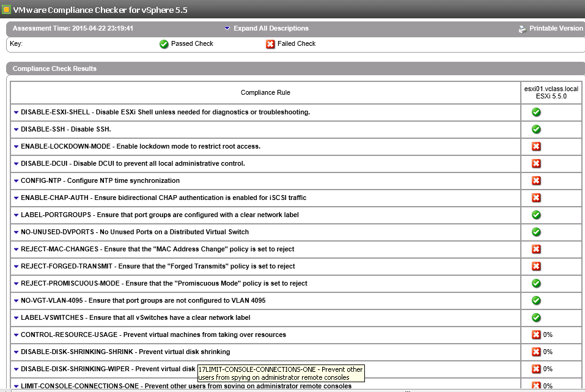The width and height of the screenshot is (585, 392).
Task: Click the green Passed Check key icon
Action: pos(164,44)
